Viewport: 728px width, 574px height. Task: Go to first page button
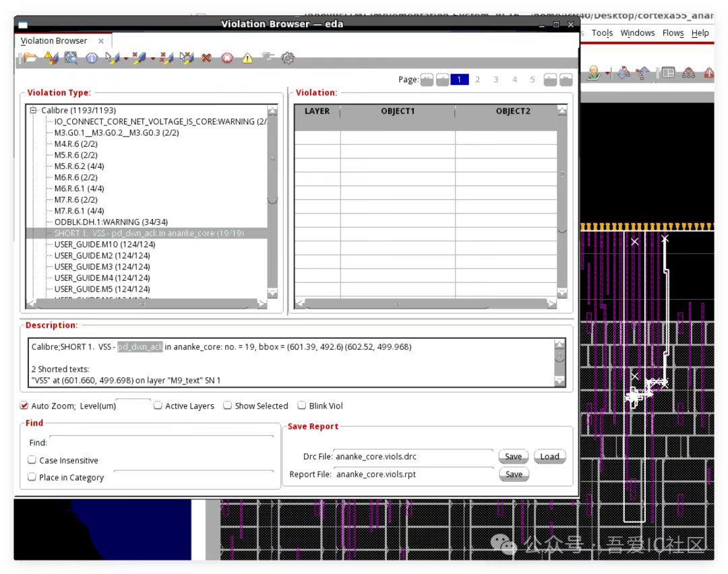pos(427,79)
